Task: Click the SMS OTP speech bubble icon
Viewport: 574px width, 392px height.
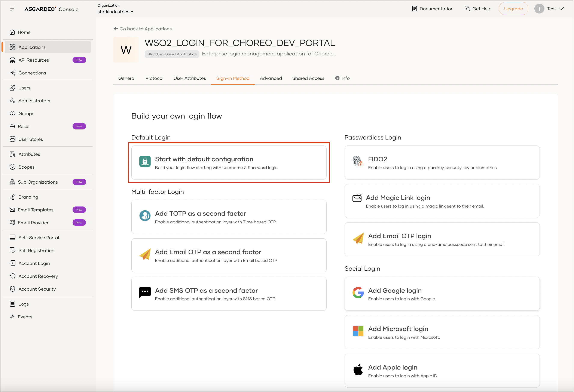Action: click(x=145, y=293)
